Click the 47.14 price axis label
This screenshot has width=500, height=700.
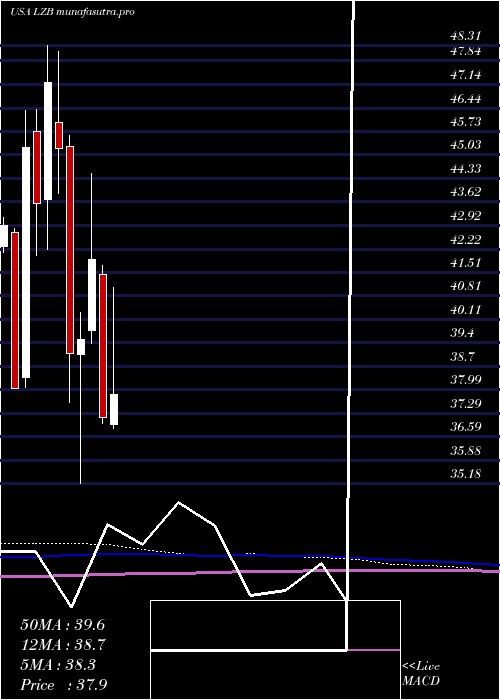point(466,75)
